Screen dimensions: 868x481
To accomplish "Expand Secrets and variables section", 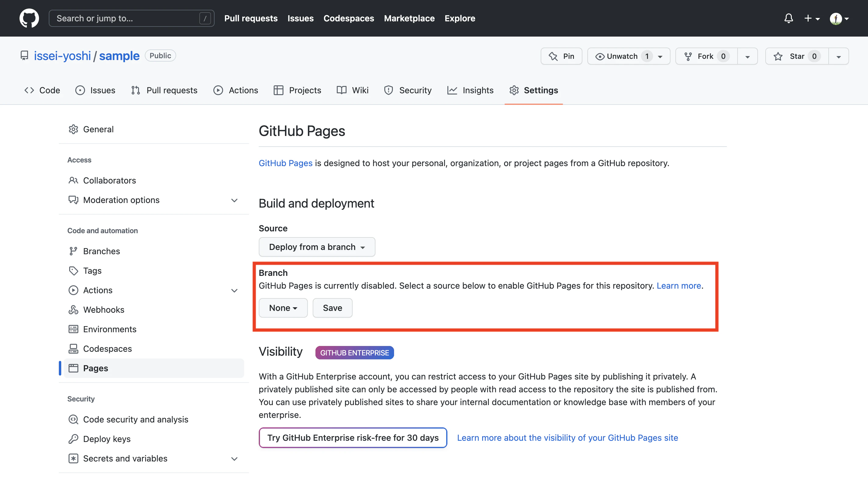I will click(x=234, y=458).
